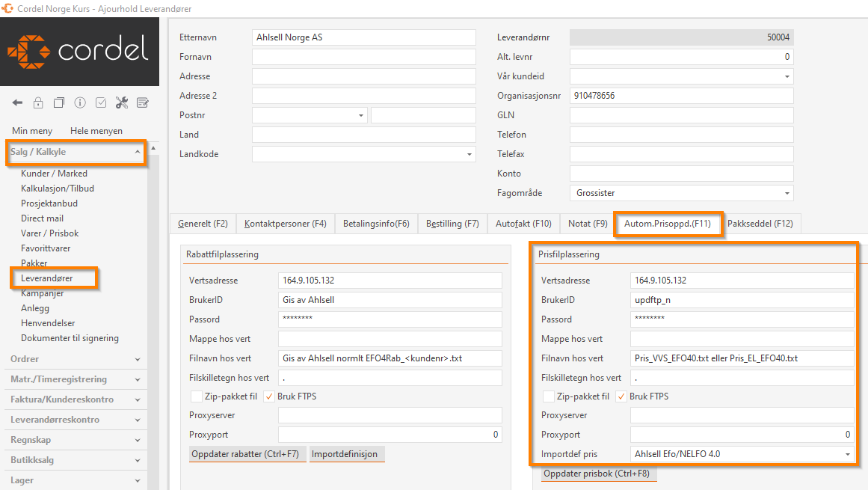Switch to the Kontaktpersoner (F4) tab
868x490 pixels.
pos(285,224)
